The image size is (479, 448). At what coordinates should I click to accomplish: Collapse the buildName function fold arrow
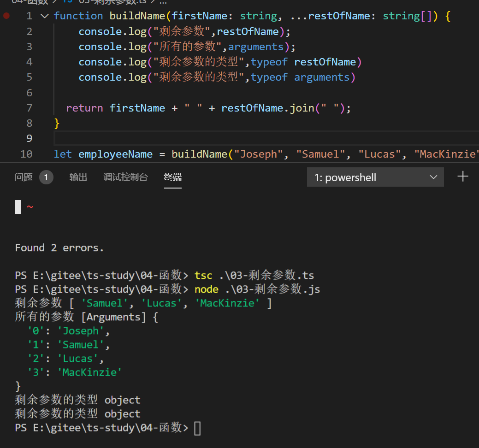[x=44, y=16]
